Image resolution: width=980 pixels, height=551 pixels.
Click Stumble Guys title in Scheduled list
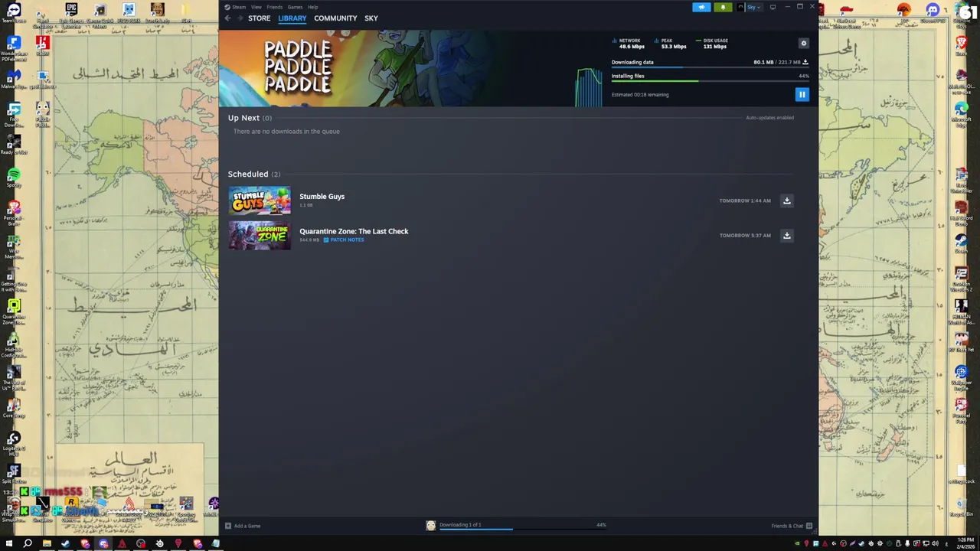tap(322, 197)
